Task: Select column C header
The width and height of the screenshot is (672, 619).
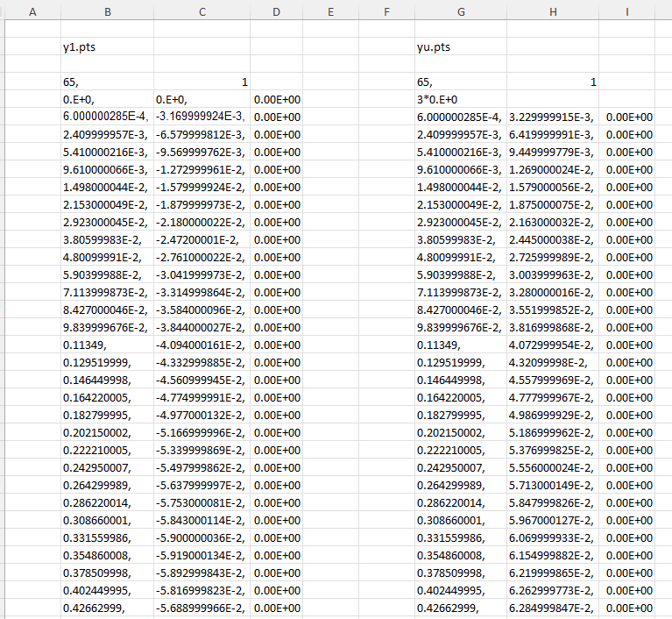Action: click(202, 12)
